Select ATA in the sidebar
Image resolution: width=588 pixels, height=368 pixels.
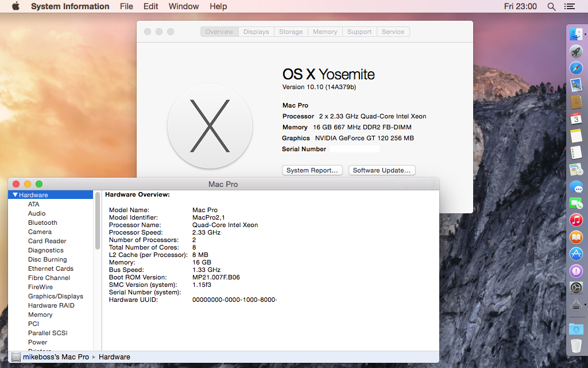pos(33,204)
